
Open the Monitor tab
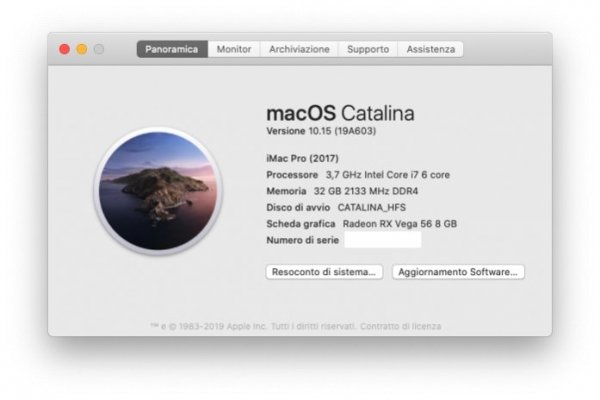pyautogui.click(x=234, y=49)
